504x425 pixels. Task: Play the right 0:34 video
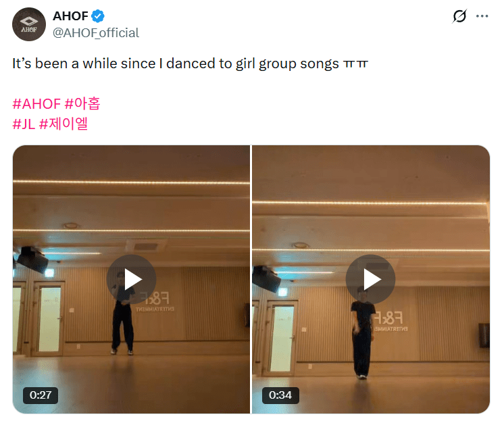pyautogui.click(x=370, y=279)
